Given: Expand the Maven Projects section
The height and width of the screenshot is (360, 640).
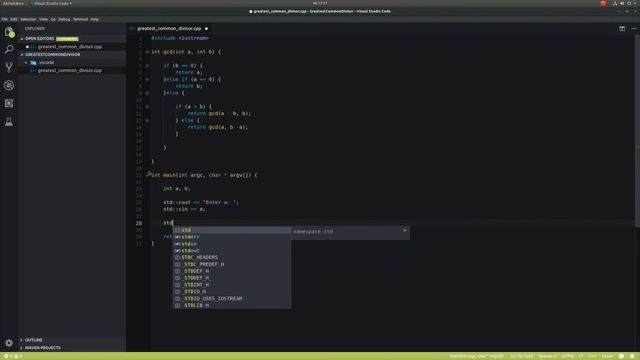Looking at the screenshot, I should [x=22, y=348].
